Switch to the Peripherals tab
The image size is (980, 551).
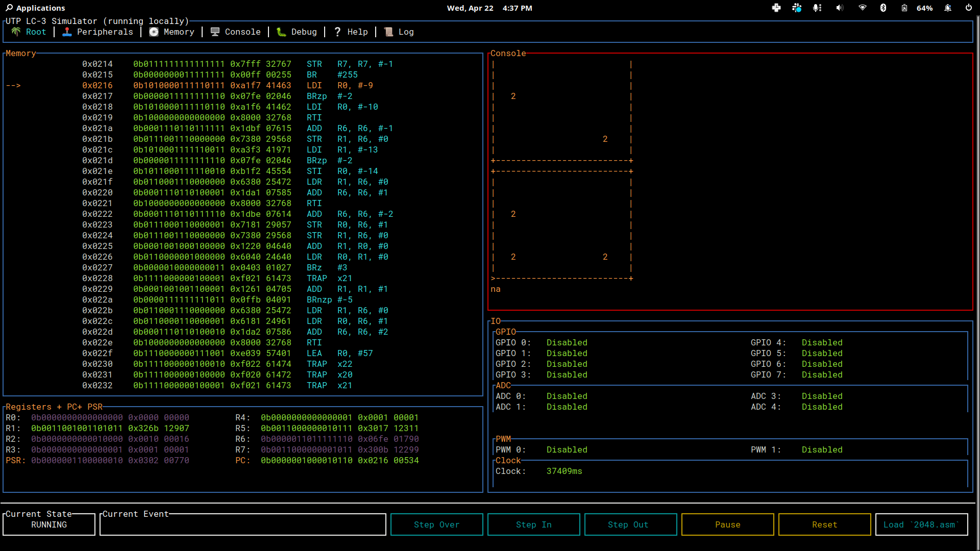coord(105,32)
